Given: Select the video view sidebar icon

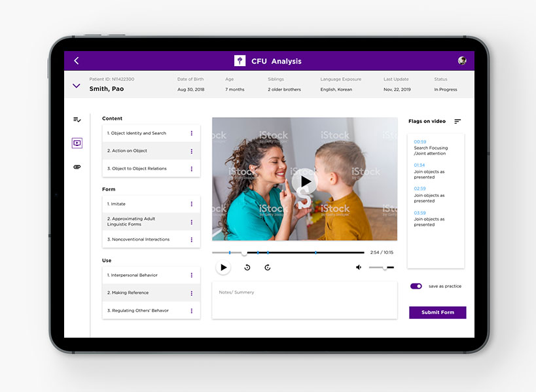Looking at the screenshot, I should pos(77,143).
